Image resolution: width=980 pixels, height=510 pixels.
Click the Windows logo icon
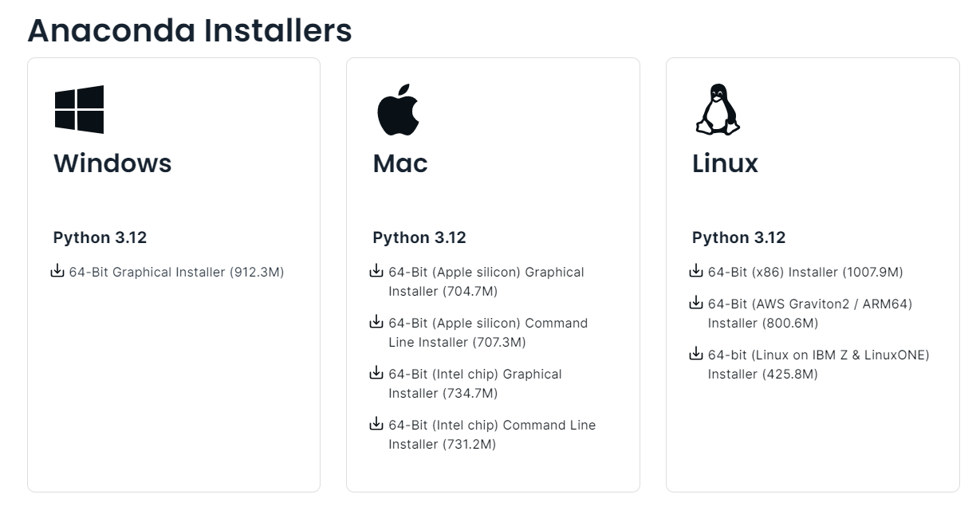79,109
